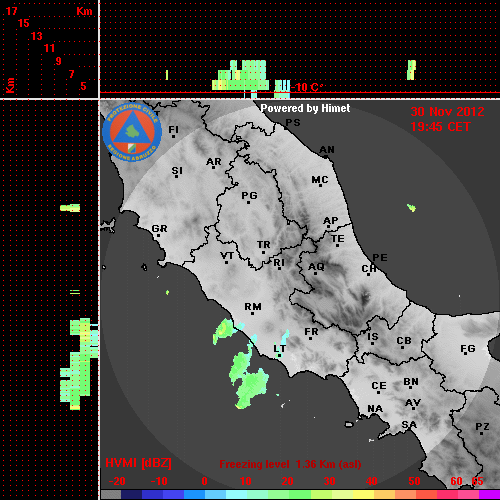Screen dimensions: 500x500
Task: Click the '-10 C°' isotherm label
Action: (x=308, y=88)
